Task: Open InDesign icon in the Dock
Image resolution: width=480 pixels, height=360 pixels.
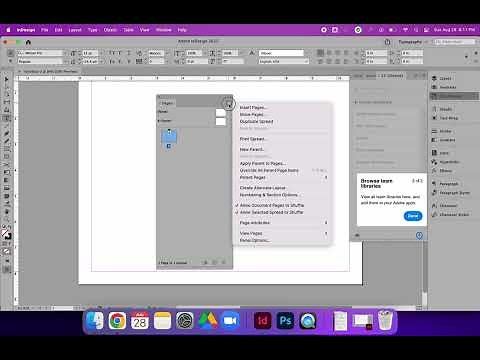Action: coord(263,321)
